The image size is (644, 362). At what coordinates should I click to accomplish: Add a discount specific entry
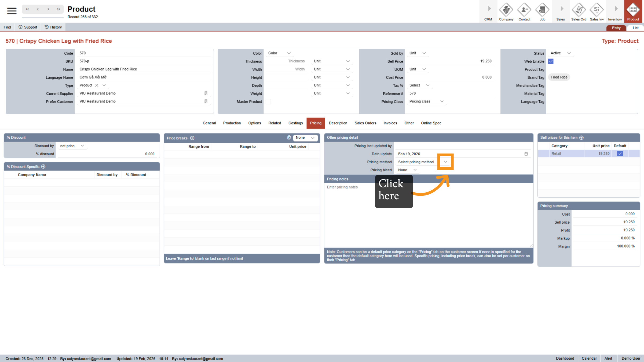click(x=43, y=167)
